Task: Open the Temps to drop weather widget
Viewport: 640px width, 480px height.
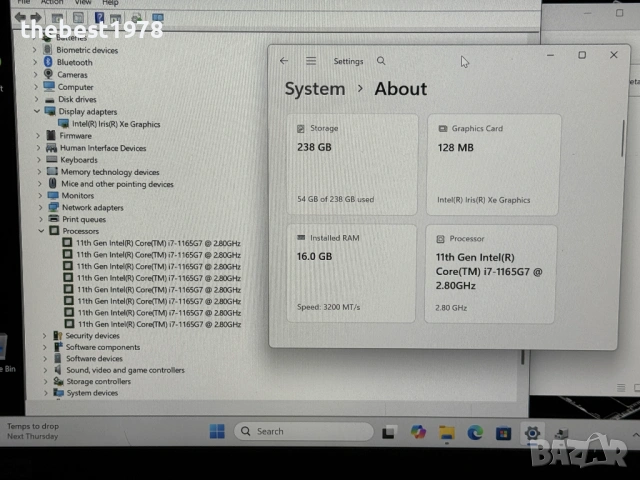Action: point(33,431)
